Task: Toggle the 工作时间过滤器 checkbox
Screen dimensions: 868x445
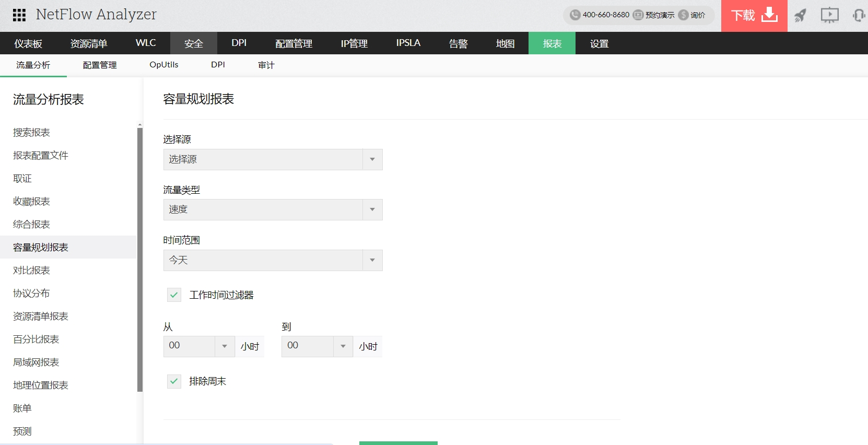Action: pos(174,295)
